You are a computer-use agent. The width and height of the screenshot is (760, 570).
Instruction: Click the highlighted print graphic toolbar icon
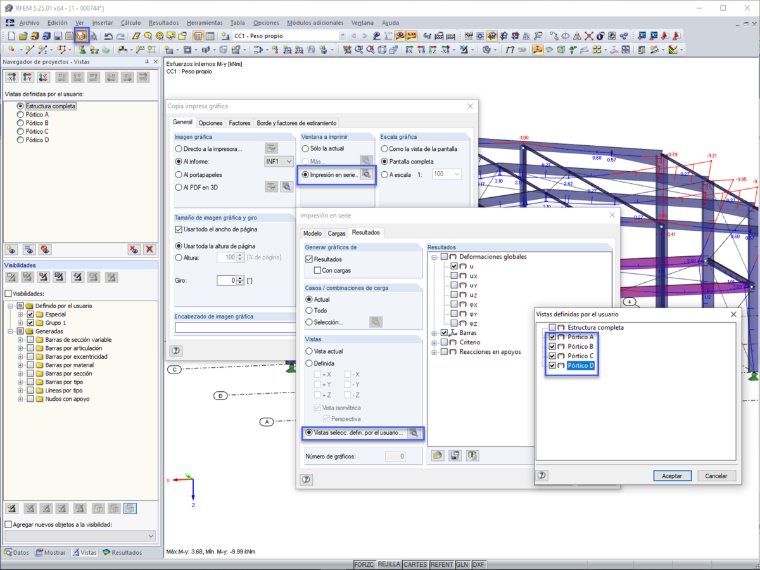click(81, 36)
